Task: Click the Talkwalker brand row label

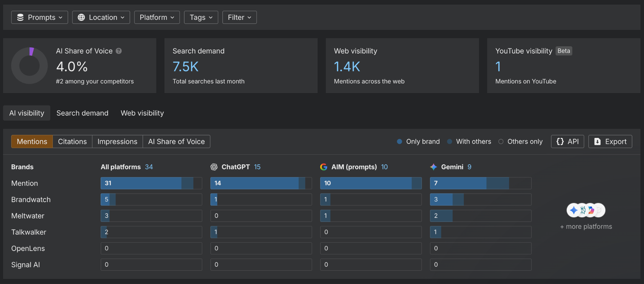Action: pos(29,232)
